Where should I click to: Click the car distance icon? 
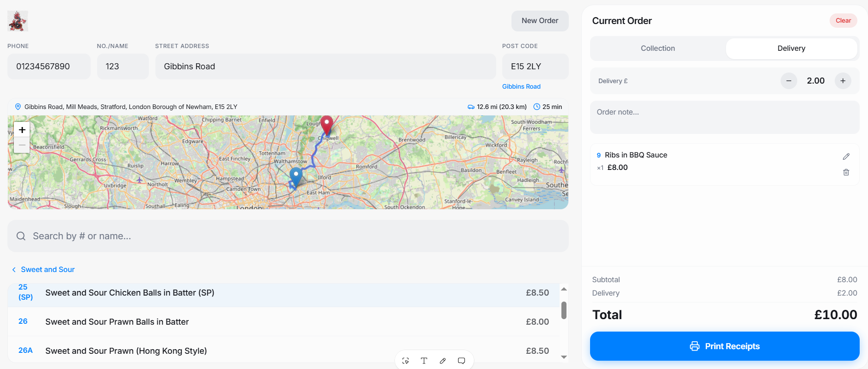[471, 107]
